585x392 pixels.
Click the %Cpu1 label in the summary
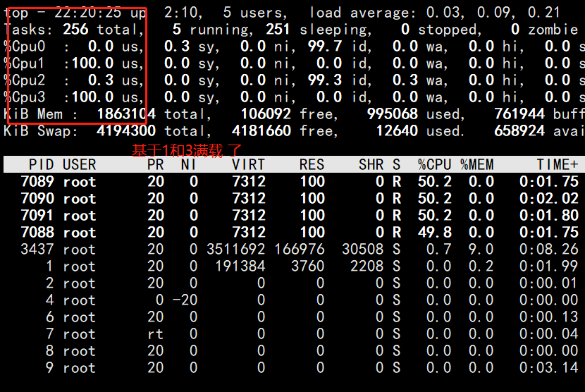click(25, 63)
